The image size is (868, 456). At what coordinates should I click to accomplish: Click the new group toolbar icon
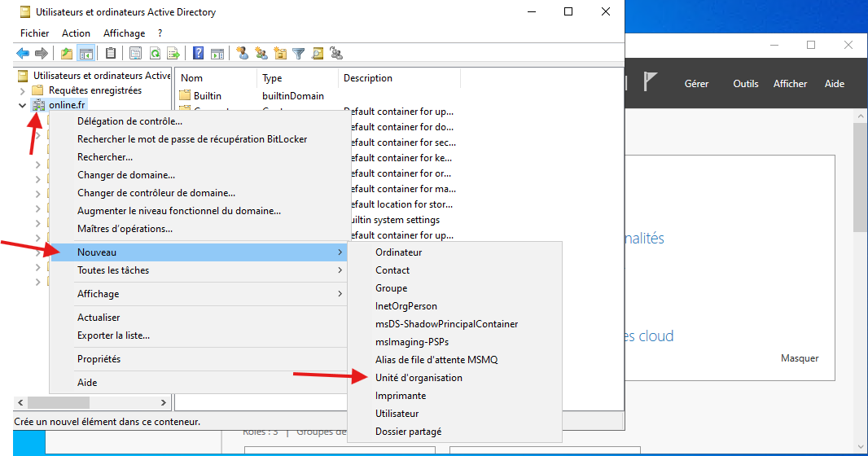click(x=261, y=53)
